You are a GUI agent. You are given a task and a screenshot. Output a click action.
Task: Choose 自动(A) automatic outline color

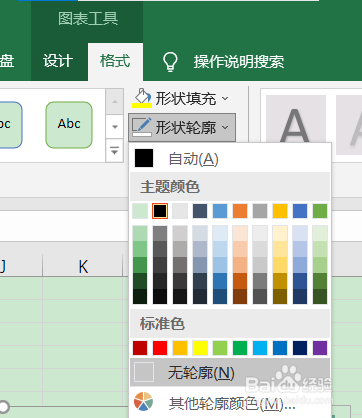point(229,158)
